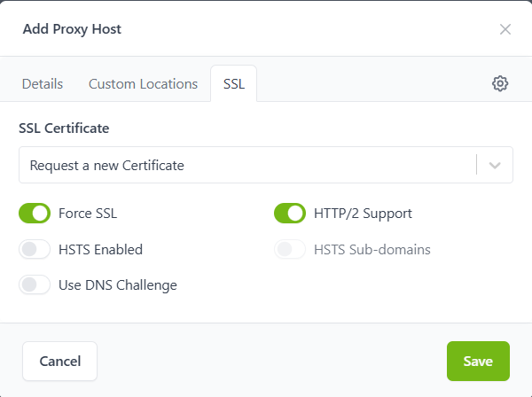The width and height of the screenshot is (532, 397).
Task: Disable the Force SSL switch
Action: click(35, 214)
